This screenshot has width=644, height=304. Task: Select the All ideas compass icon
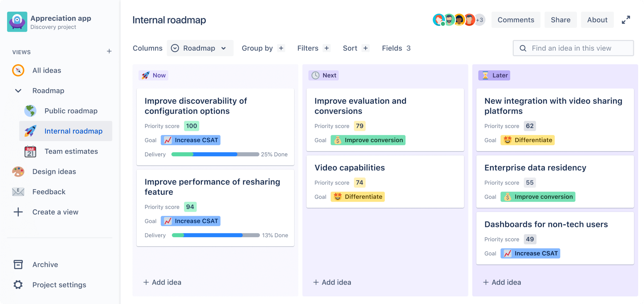18,70
